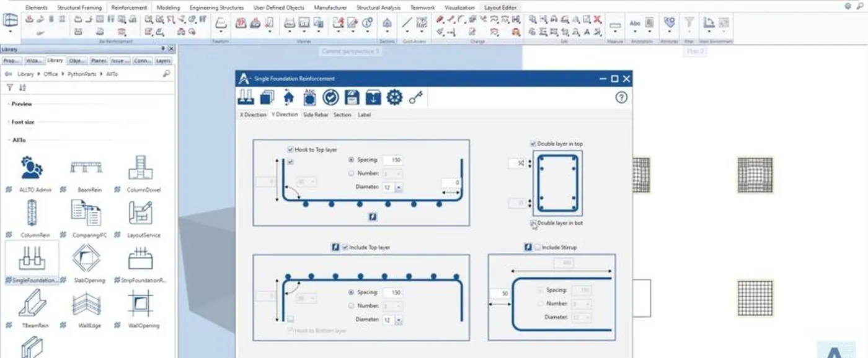This screenshot has height=358, width=868.
Task: Open the Diameter dropdown in the bottom layer box
Action: 399,187
